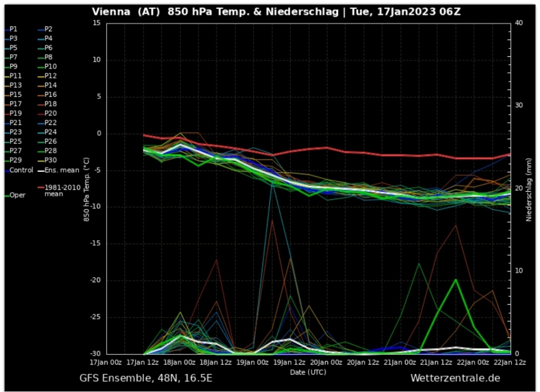Click the P20 legend entry
Image resolution: width=540 pixels, height=392 pixels.
click(x=50, y=113)
